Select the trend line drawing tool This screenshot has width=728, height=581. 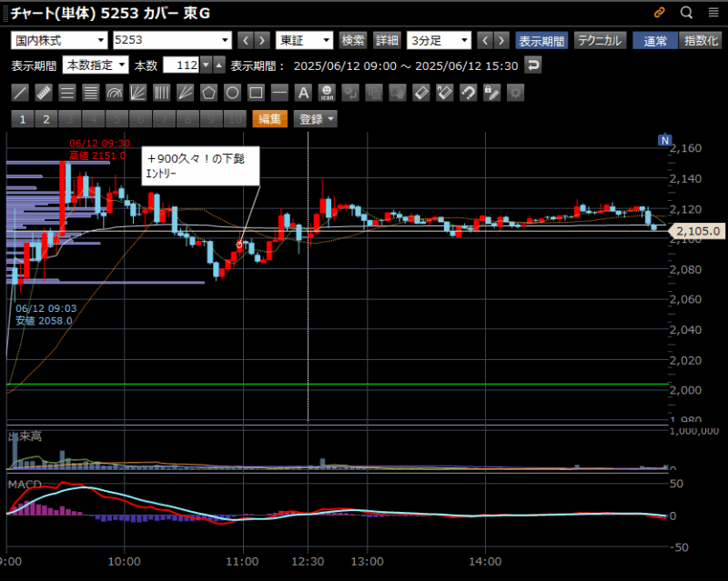tap(20, 93)
